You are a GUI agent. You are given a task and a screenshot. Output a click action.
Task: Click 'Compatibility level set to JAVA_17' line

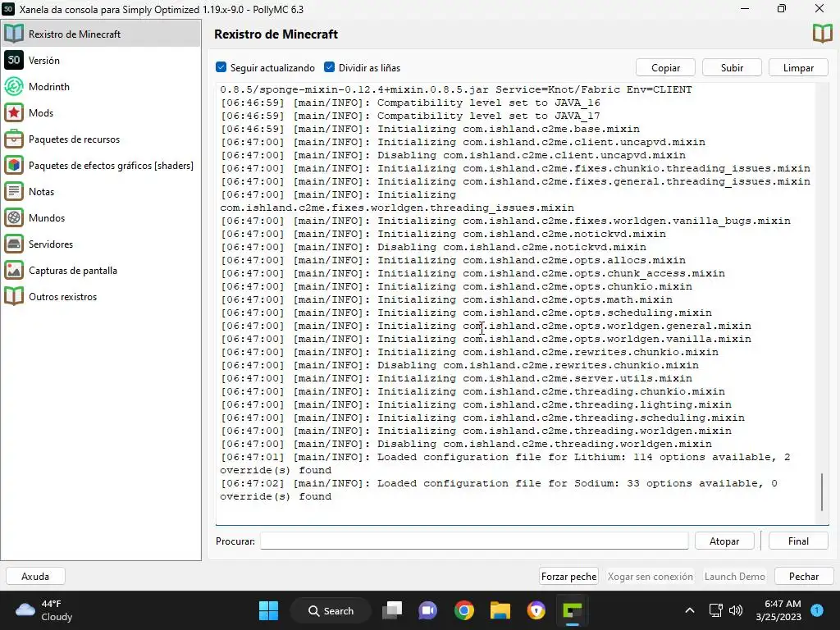(410, 116)
